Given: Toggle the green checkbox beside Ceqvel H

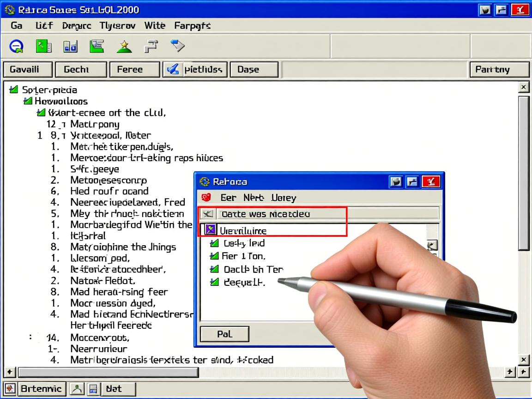Looking at the screenshot, I should tap(214, 282).
